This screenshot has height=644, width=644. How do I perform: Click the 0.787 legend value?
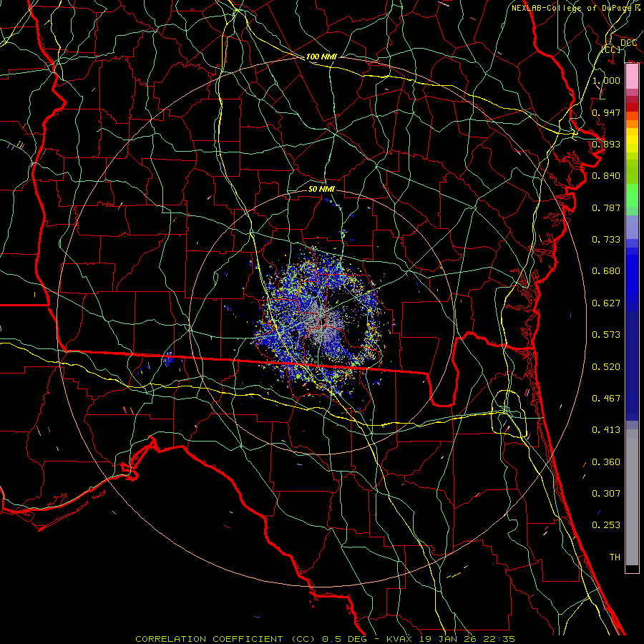coord(606,208)
